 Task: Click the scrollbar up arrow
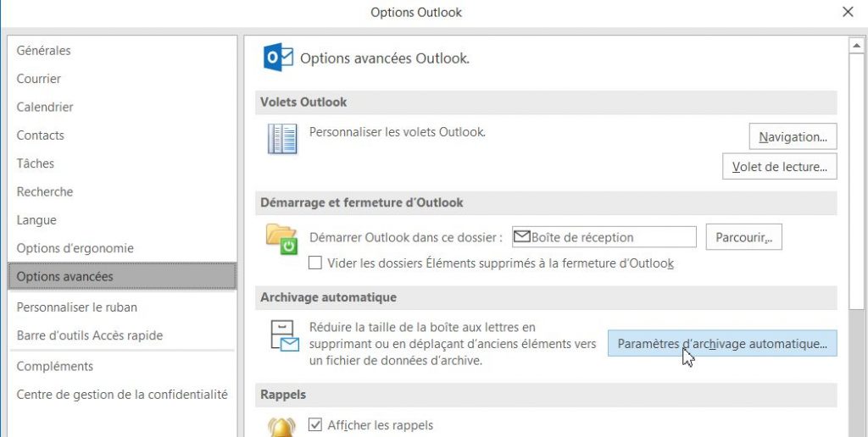[x=856, y=45]
